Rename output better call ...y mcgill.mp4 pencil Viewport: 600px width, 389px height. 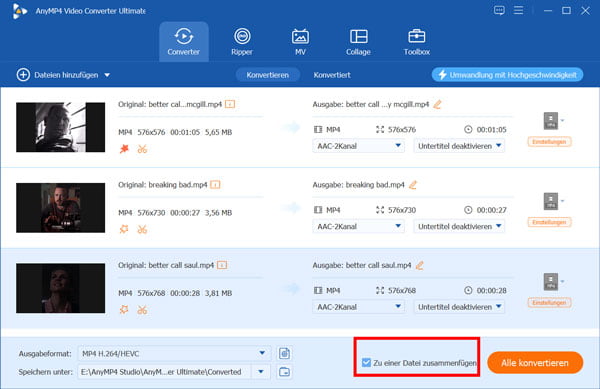point(437,104)
